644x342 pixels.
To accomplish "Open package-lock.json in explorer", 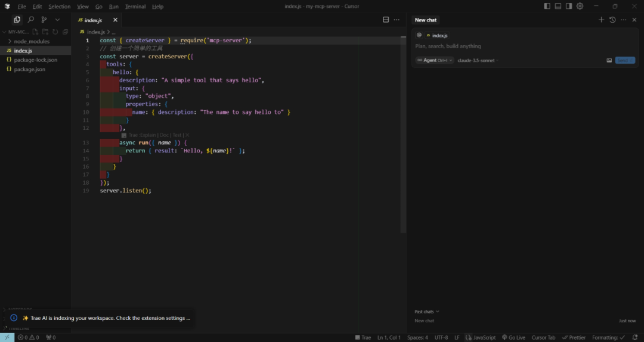I will coord(35,60).
